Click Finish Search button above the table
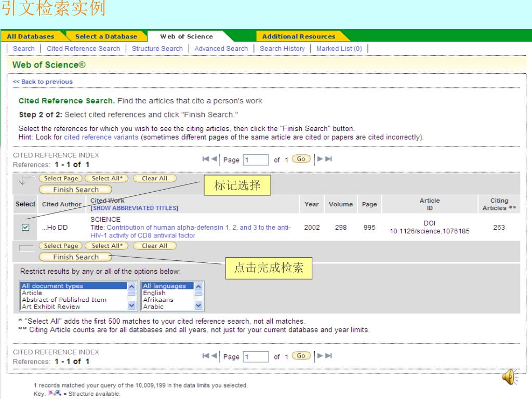The height and width of the screenshot is (399, 532). 76,189
